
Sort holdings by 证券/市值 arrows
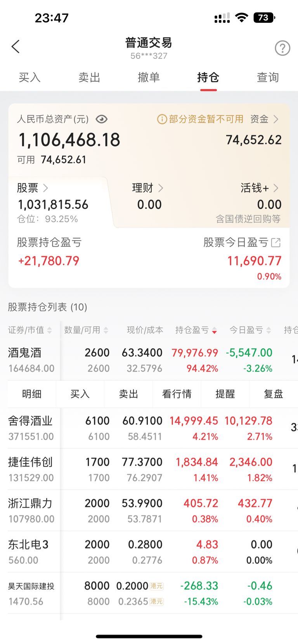[x=50, y=330]
